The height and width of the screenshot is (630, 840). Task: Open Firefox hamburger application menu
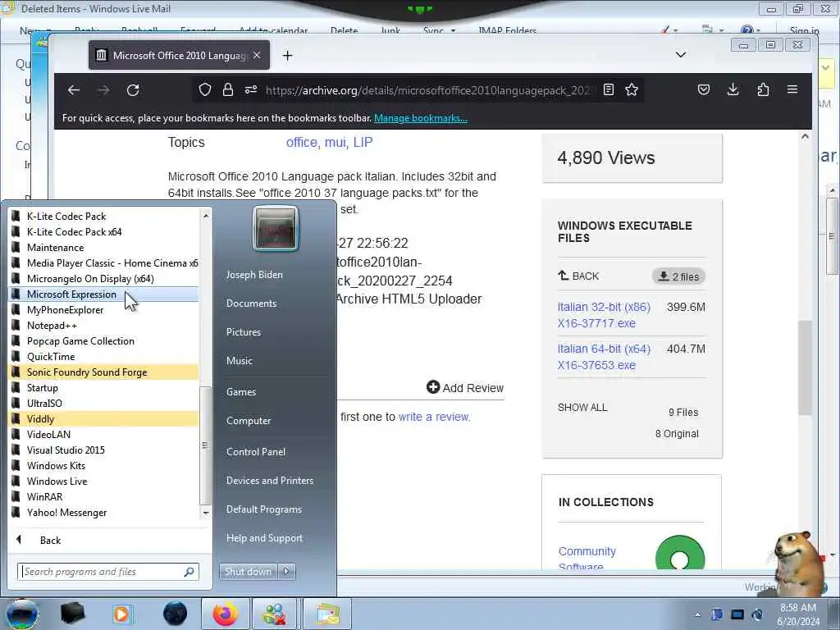pos(792,89)
